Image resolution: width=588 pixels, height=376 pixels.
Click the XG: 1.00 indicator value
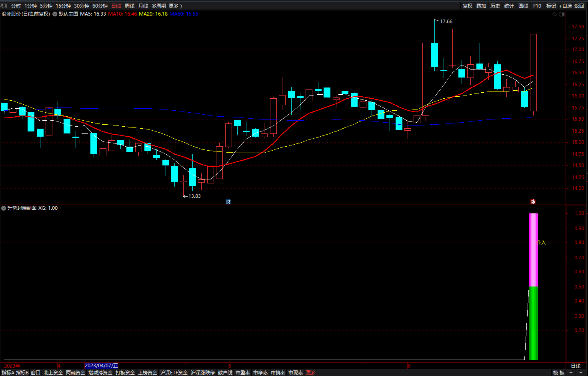pos(48,208)
